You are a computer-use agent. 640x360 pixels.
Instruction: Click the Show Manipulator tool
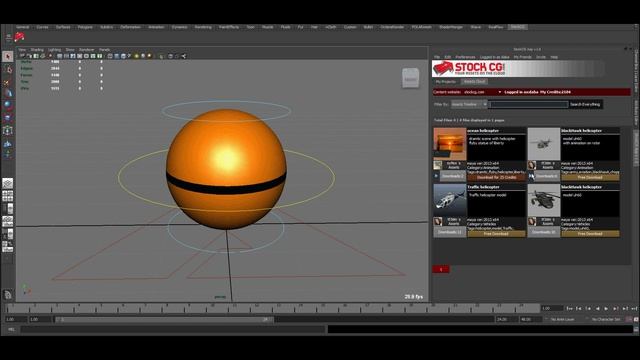pos(8,154)
